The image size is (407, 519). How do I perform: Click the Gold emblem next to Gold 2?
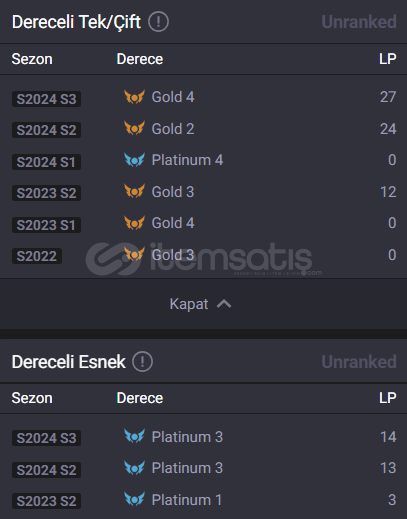(134, 128)
